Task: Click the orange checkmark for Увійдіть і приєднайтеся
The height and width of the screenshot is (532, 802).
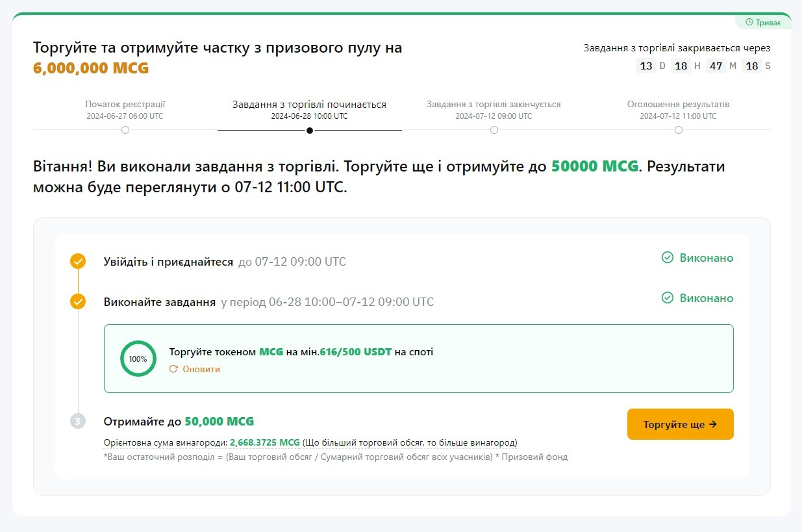Action: [x=78, y=262]
